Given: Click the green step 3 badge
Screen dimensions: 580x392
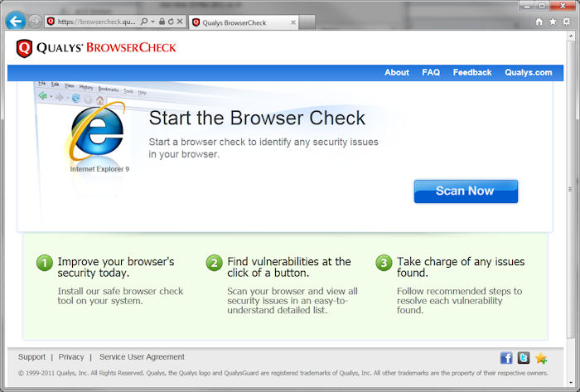Looking at the screenshot, I should [384, 263].
